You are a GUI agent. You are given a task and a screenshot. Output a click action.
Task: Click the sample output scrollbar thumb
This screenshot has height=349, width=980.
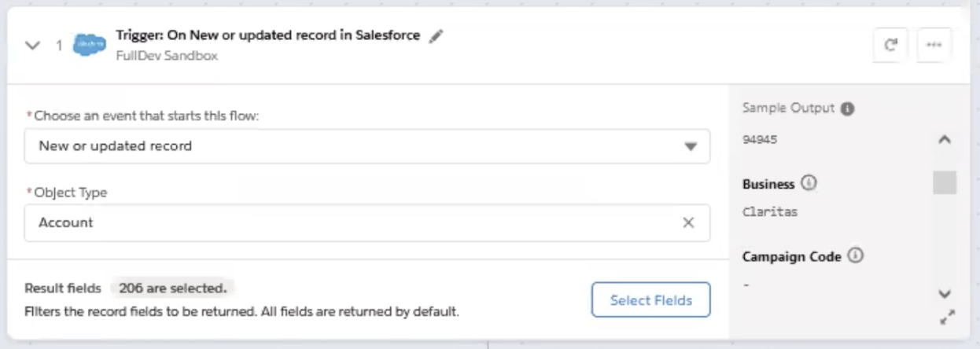click(x=945, y=182)
